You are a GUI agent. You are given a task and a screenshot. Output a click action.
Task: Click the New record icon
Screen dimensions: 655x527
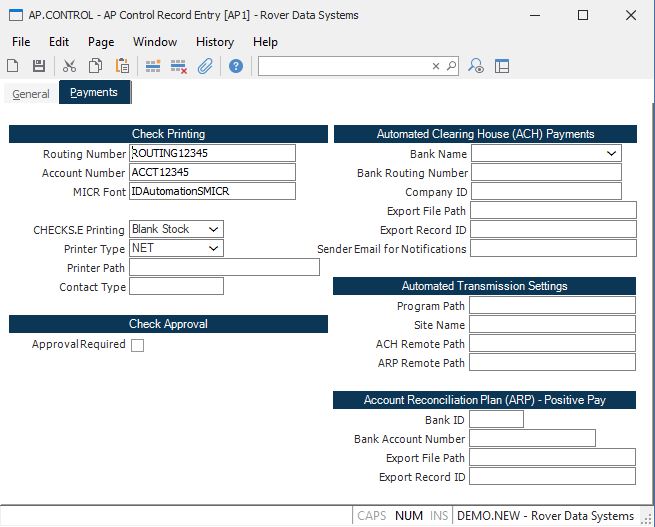(13, 66)
